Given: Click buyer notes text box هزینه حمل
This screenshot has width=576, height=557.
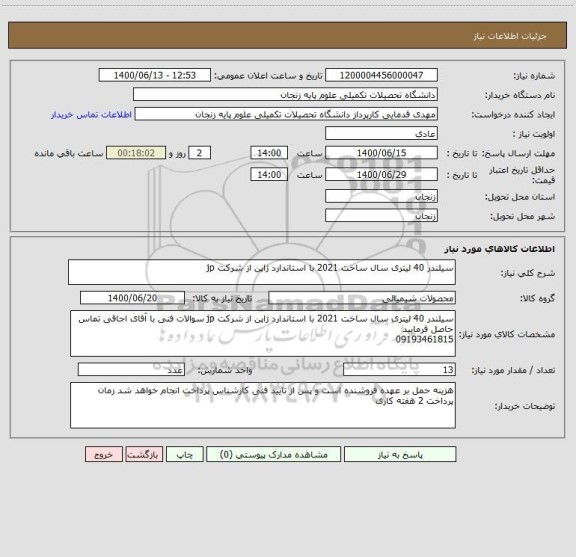Looking at the screenshot, I should point(263,405).
